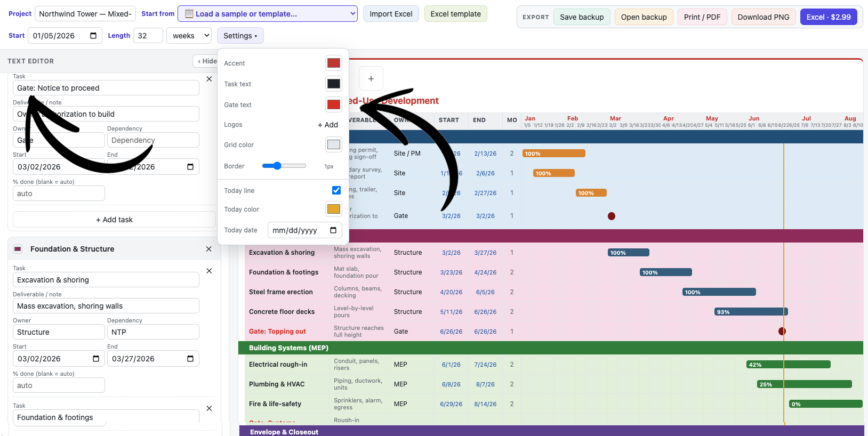Screen dimensions: 868x436
Task: Click Import Excel button
Action: pyautogui.click(x=391, y=14)
